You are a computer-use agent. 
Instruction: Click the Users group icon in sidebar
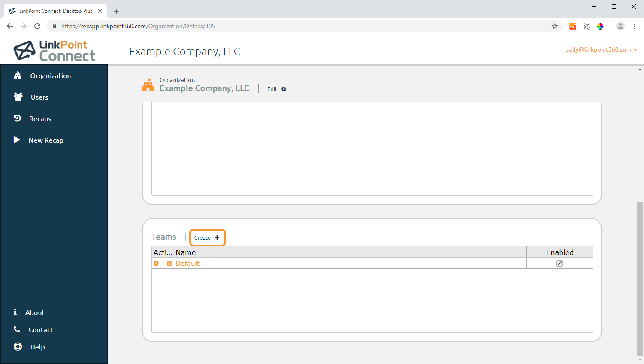coord(18,97)
